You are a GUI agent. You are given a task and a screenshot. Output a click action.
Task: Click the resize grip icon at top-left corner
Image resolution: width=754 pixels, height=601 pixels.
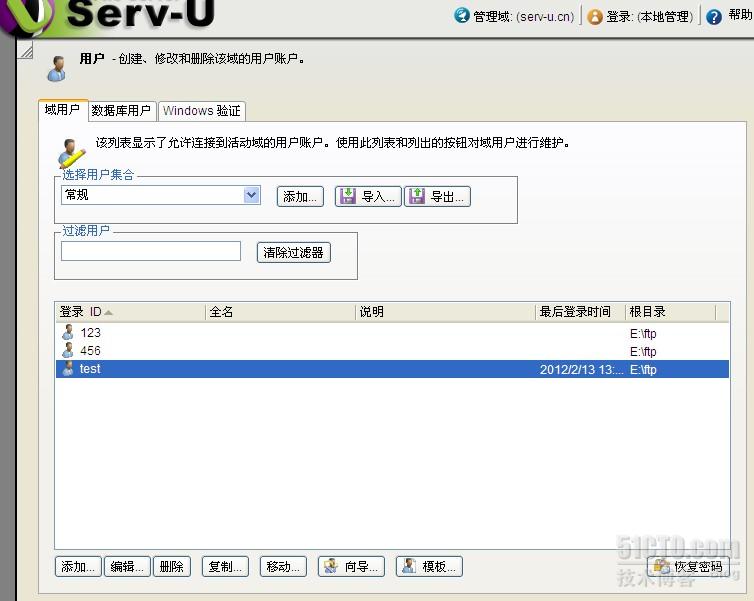[x=25, y=50]
